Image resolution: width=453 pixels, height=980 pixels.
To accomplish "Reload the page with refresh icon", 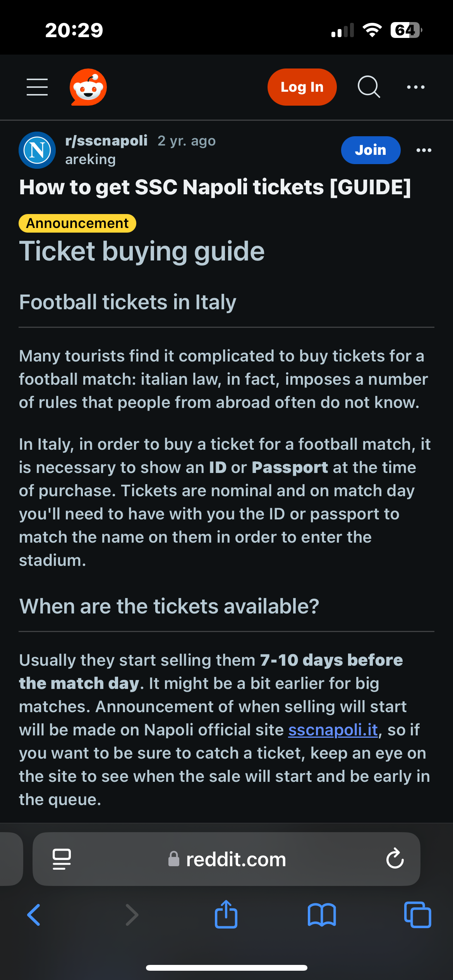I will [395, 858].
